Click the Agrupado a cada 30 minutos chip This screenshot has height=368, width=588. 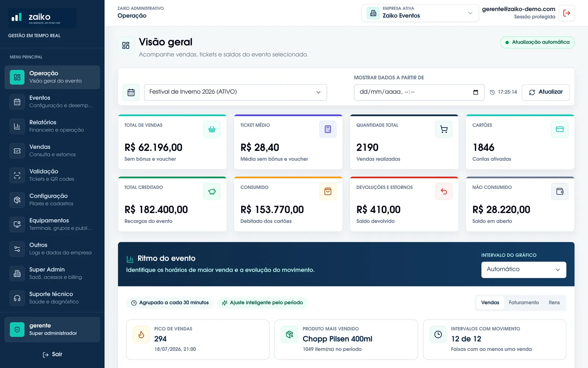pos(170,303)
